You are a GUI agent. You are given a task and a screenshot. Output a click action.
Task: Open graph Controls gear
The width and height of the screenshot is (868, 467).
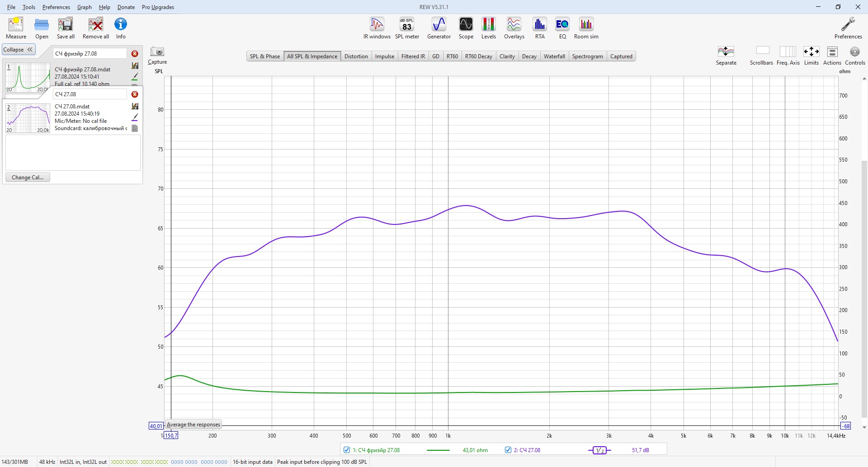[855, 56]
